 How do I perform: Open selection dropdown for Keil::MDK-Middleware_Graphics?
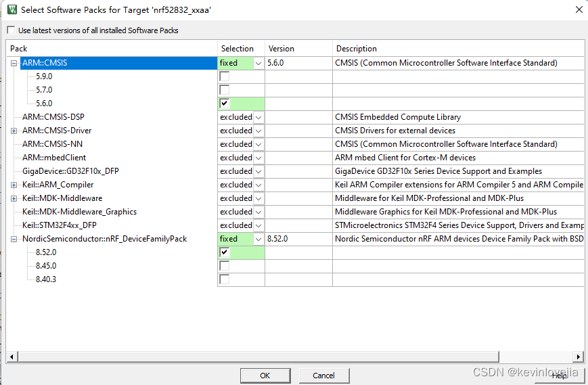click(x=258, y=212)
